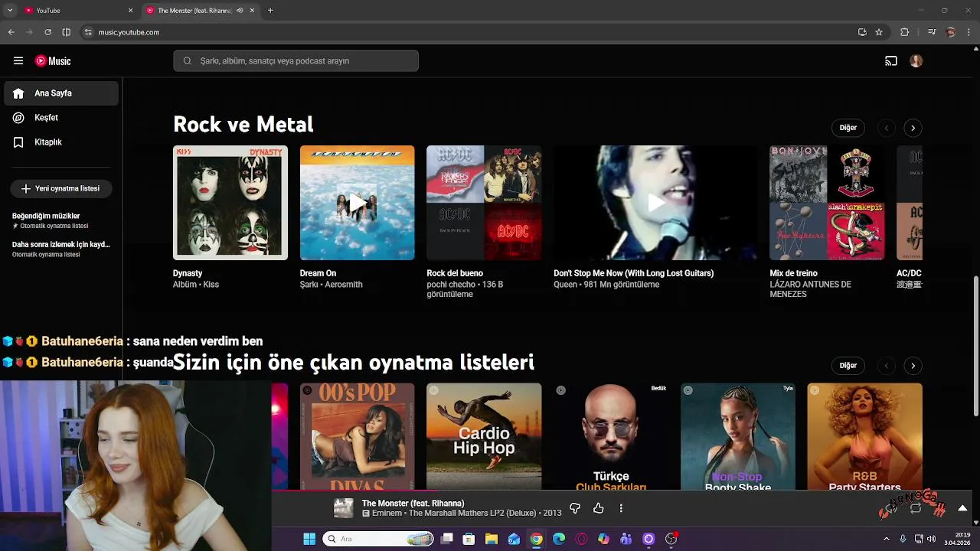This screenshot has height=551, width=980.
Task: Click Kiss artist link under Dynasty
Action: coord(211,285)
